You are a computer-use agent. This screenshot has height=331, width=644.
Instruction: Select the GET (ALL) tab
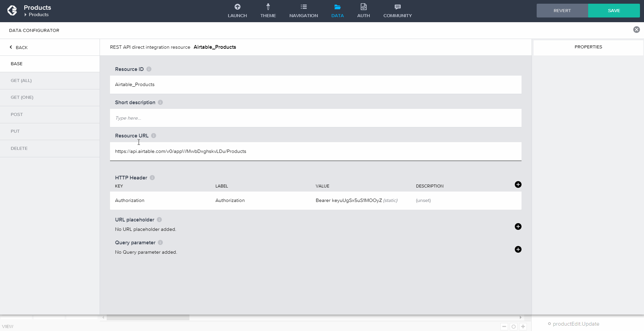click(x=50, y=81)
